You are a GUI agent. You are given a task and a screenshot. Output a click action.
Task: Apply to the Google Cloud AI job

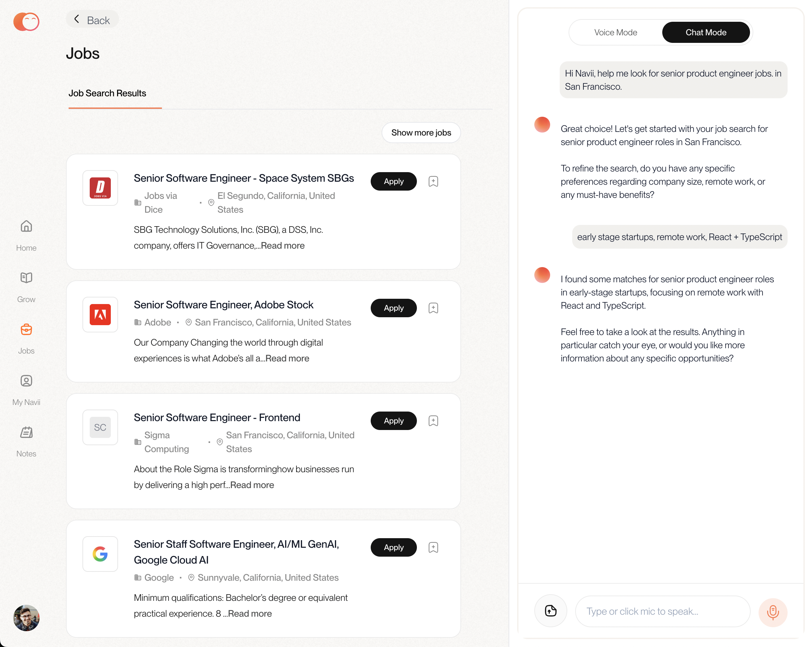coord(393,547)
